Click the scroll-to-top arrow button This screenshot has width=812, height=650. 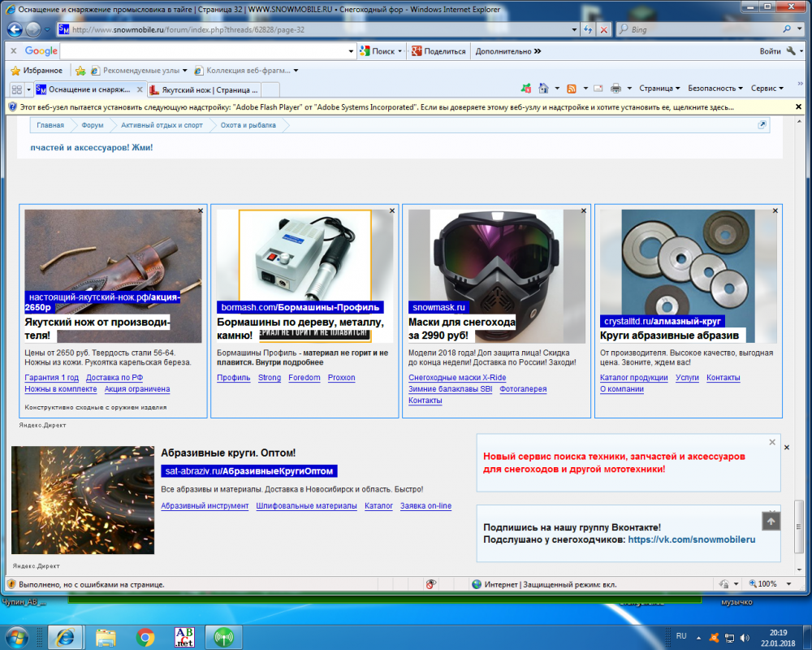point(771,521)
